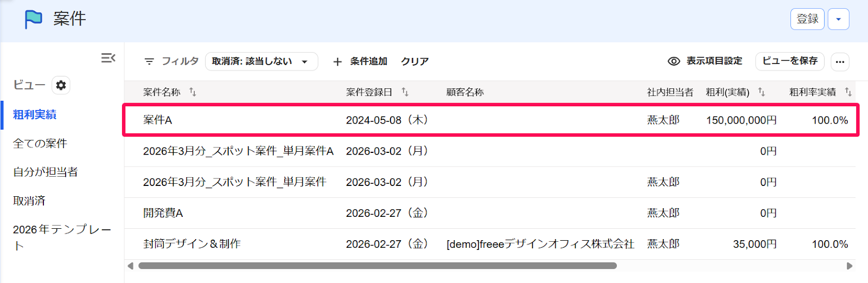The image size is (868, 283).
Task: Click the plus icon for 条件追加
Action: click(337, 61)
